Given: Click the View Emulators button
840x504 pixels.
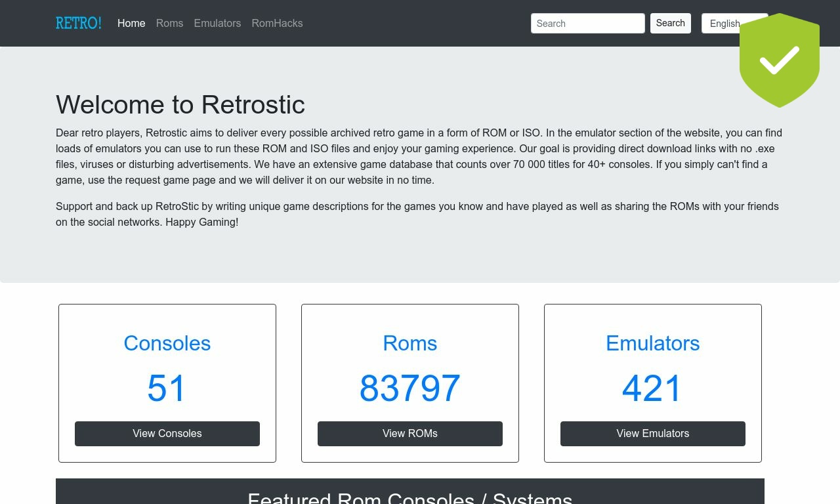Looking at the screenshot, I should coord(653,434).
